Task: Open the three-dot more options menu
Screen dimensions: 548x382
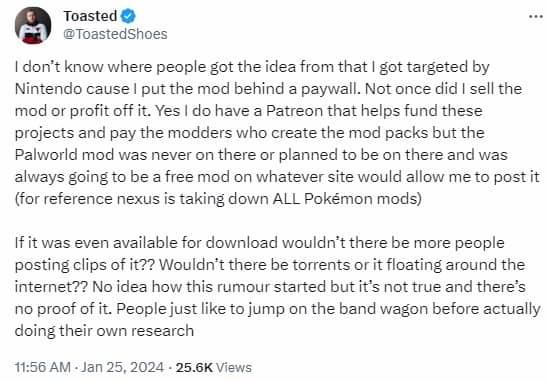Action: (x=536, y=16)
